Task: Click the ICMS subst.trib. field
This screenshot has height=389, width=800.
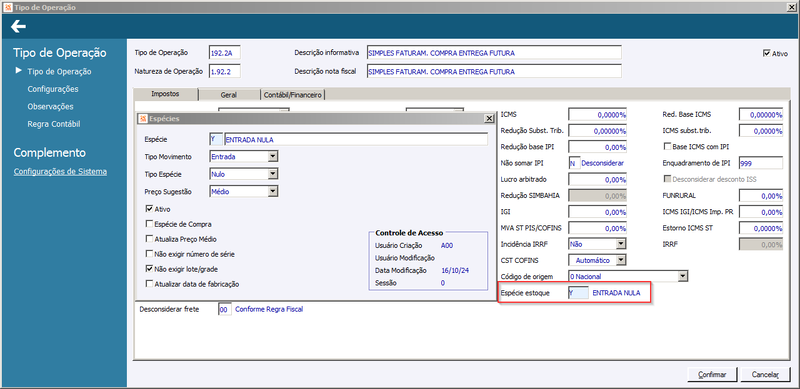Action: pos(761,131)
